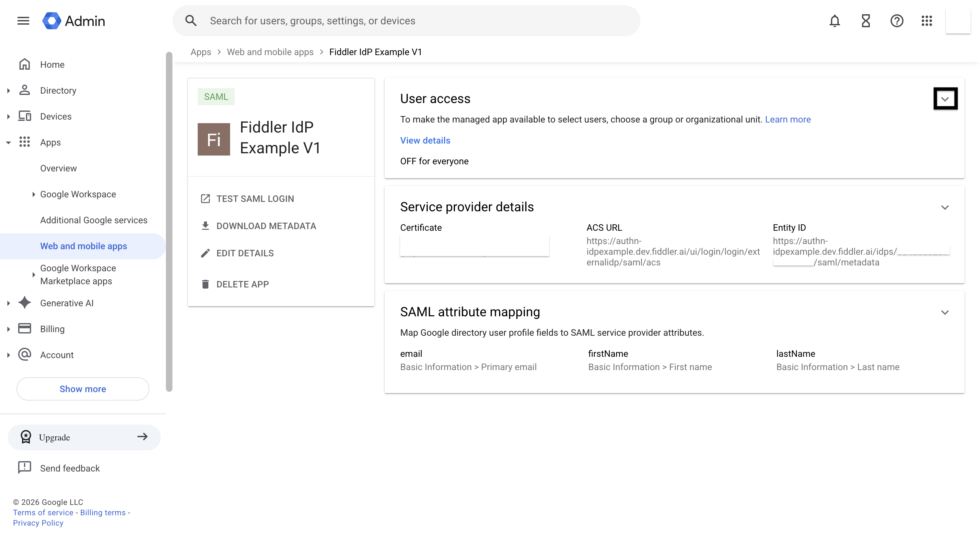This screenshot has width=980, height=536.
Task: Open Google Workspace Marketplace apps
Action: coord(78,275)
